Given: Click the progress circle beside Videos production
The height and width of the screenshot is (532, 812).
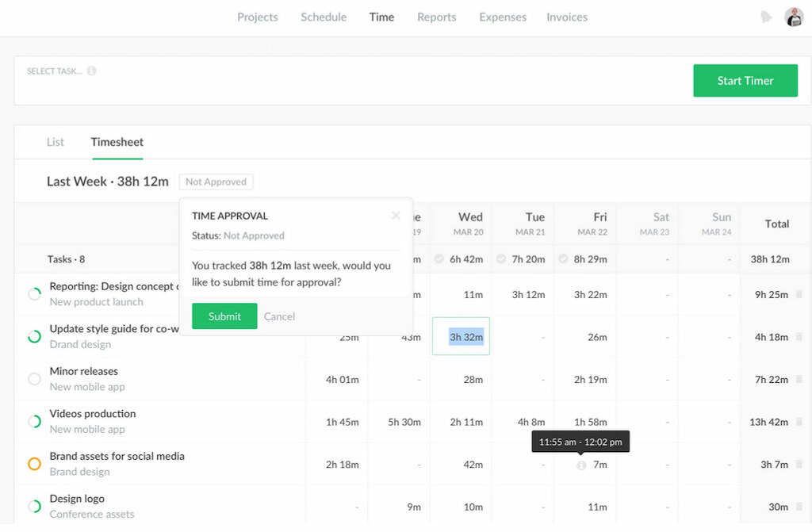Looking at the screenshot, I should (x=34, y=422).
